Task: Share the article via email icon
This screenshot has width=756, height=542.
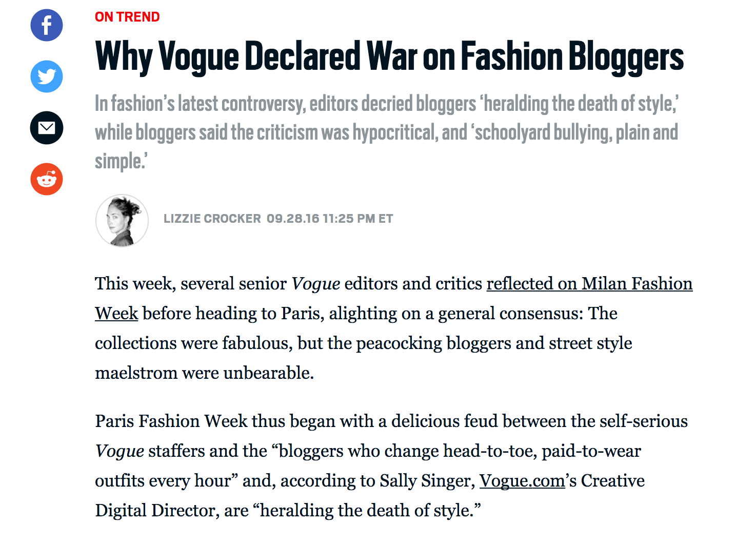Action: coord(47,128)
